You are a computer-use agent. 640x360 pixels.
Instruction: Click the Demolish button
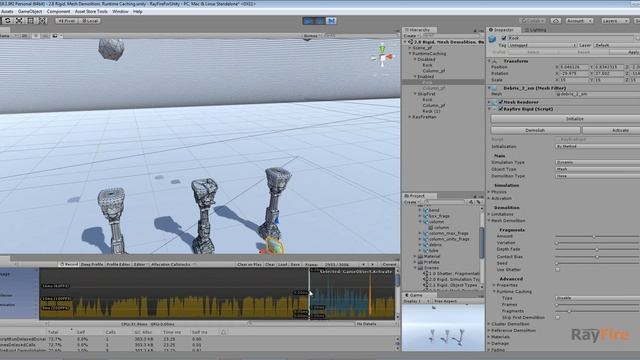coord(535,130)
